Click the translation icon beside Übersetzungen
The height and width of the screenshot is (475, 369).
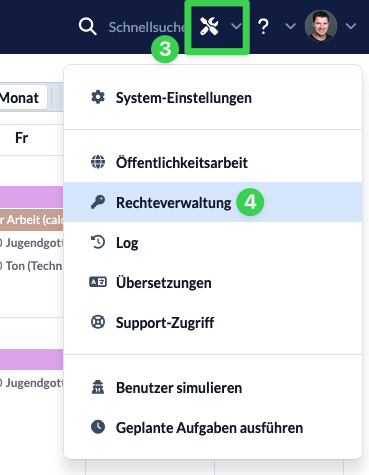(98, 282)
